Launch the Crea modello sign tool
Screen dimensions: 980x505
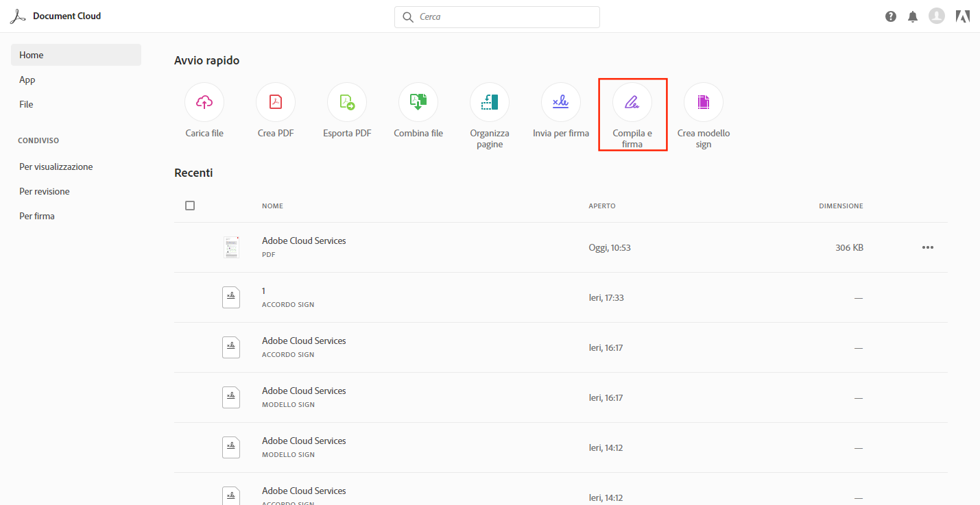pyautogui.click(x=704, y=102)
